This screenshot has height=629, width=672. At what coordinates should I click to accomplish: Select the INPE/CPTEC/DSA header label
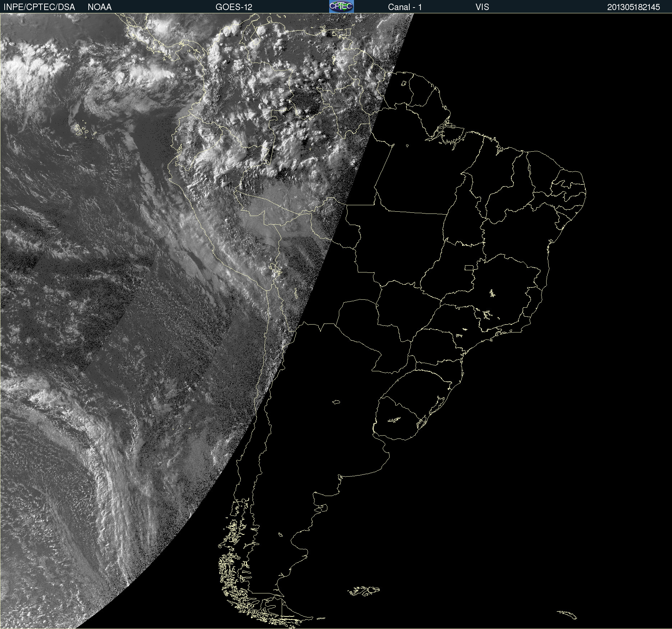click(x=39, y=7)
